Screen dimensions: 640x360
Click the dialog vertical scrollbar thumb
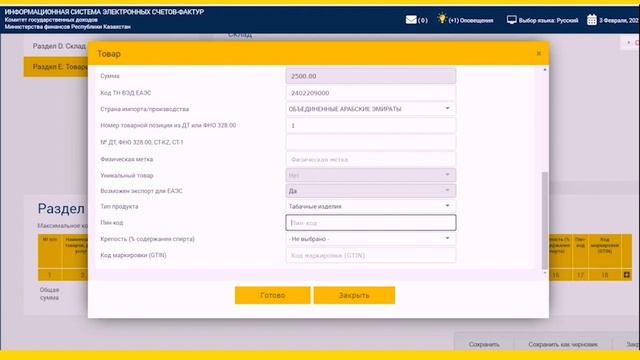[x=544, y=220]
